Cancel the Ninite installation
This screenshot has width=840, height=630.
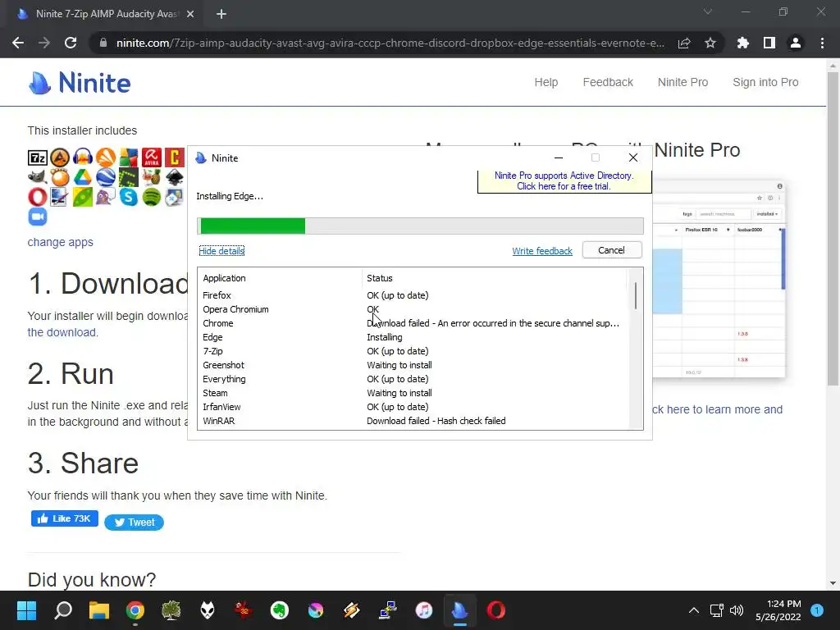612,250
